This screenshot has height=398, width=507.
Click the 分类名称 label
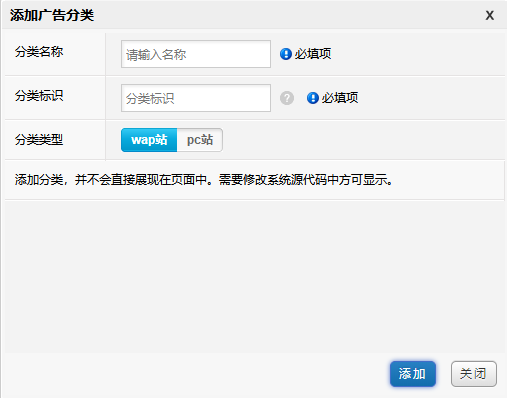[39, 52]
